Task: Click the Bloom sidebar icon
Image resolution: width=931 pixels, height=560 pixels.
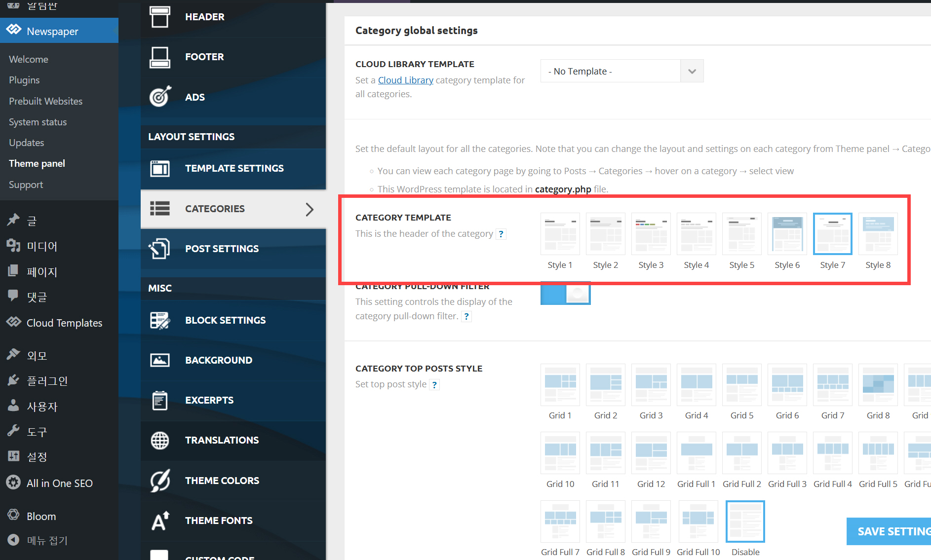Action: point(13,515)
